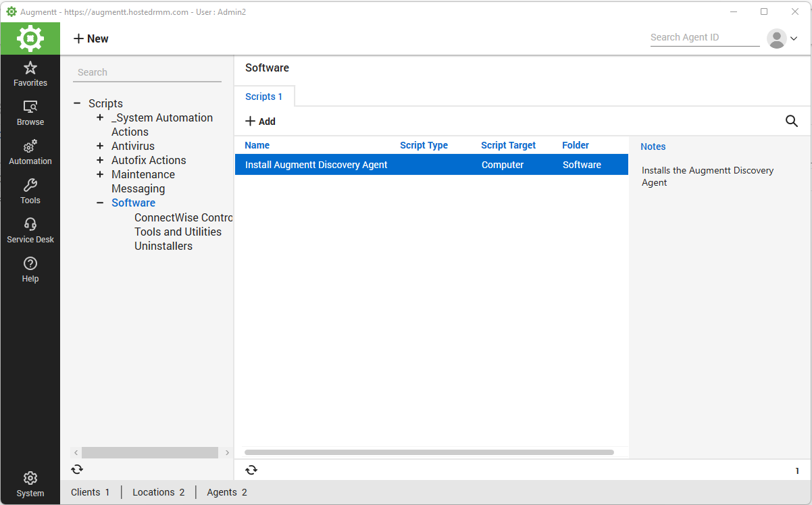Click the New button
Viewport: 812px width, 505px height.
(91, 38)
